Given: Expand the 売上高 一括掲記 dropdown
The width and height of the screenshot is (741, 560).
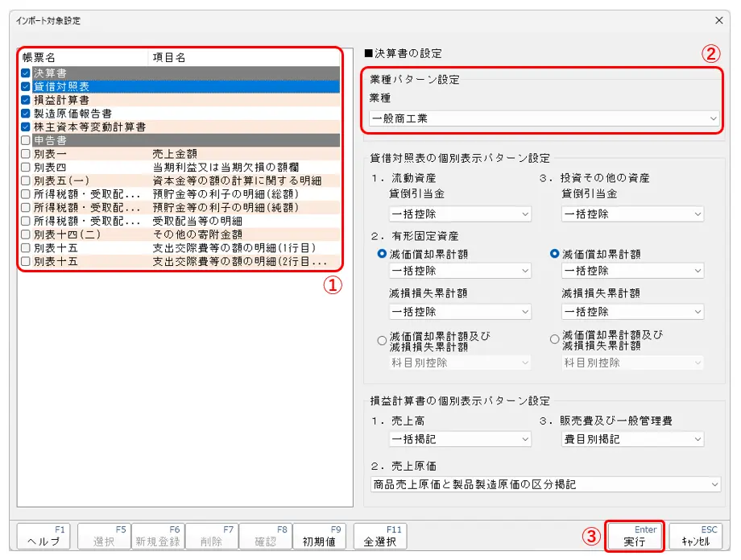Looking at the screenshot, I should 460,439.
